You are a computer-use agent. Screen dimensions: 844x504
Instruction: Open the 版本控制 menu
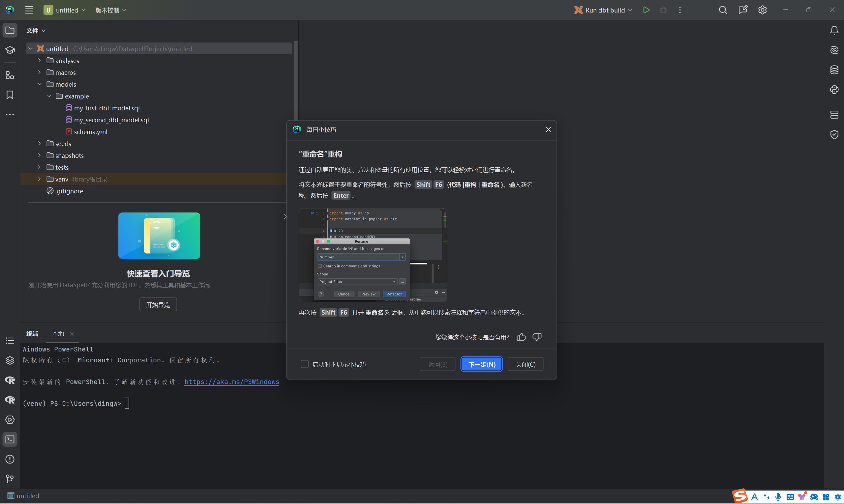[x=110, y=10]
